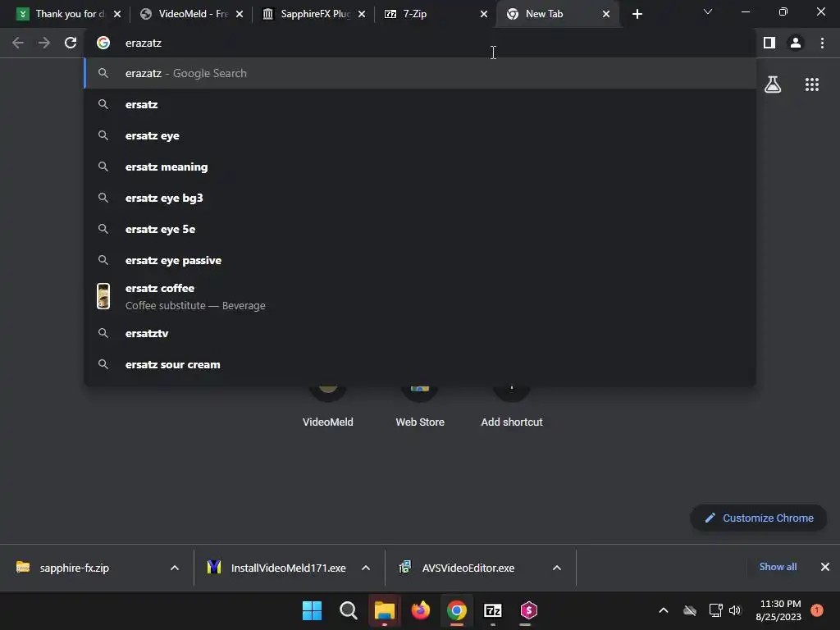Open the Windows Start menu

pos(312,610)
